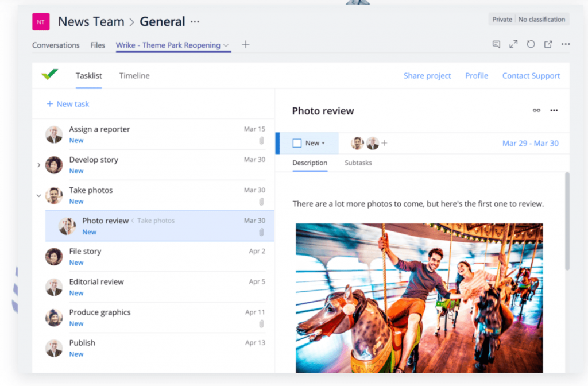588x386 pixels.
Task: Open more options for the Photo review task
Action: [x=554, y=110]
